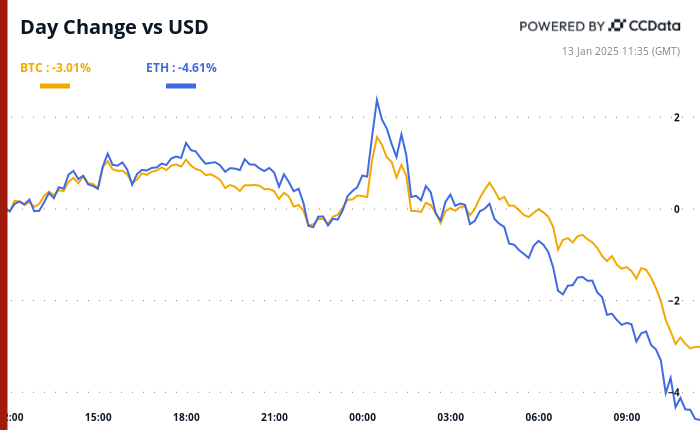Select the 09:00 x-axis time label
Viewport: 700px width, 430px height.
click(626, 417)
